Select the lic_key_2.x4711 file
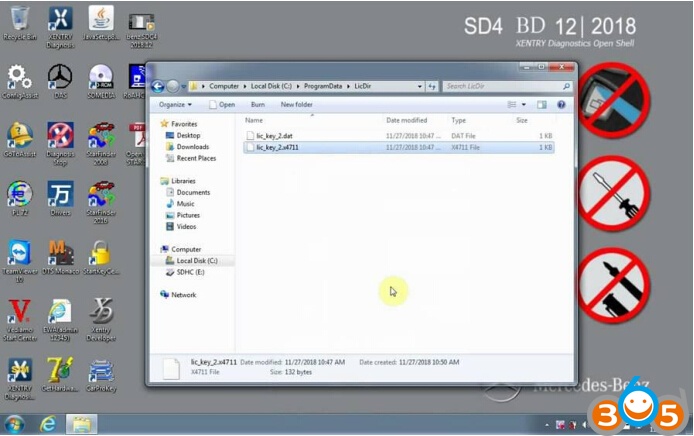This screenshot has height=436, width=694. click(x=398, y=147)
